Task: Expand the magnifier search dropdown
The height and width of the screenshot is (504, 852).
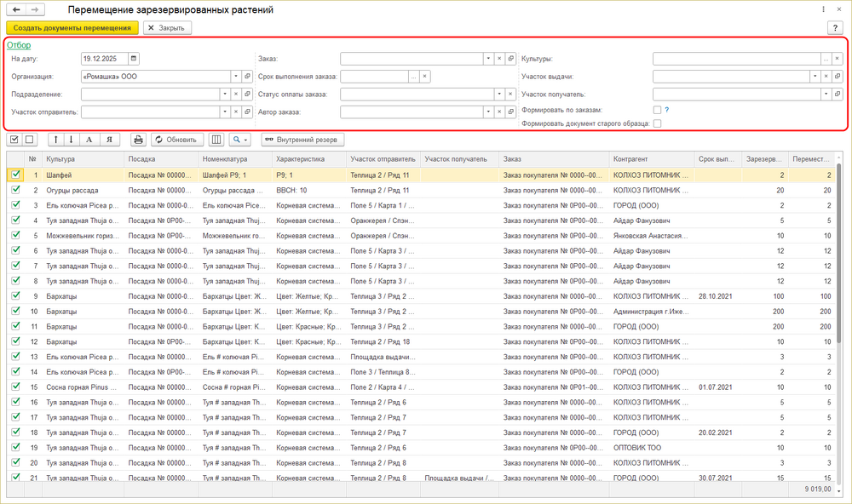Action: pyautogui.click(x=240, y=140)
